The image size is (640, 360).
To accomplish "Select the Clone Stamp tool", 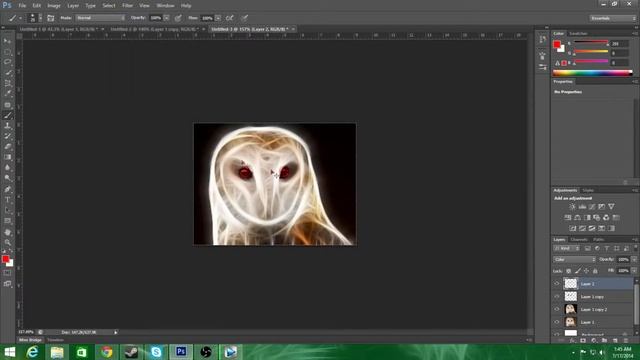I will tap(7, 126).
